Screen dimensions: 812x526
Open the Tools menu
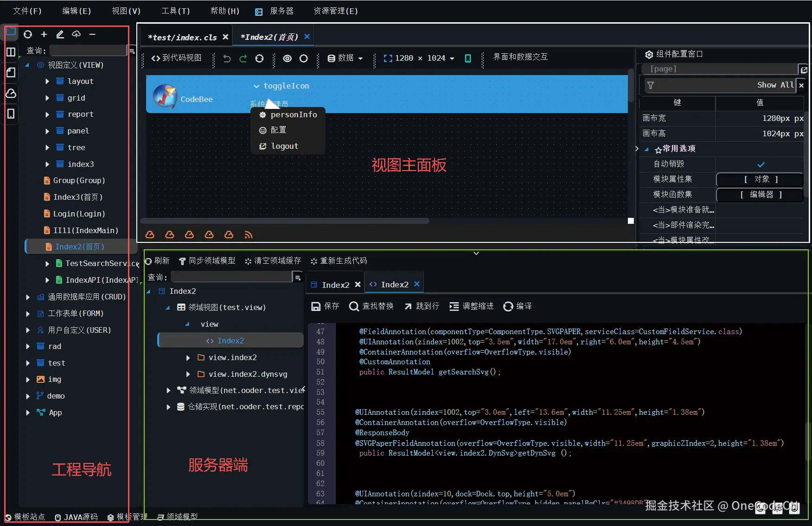pos(176,11)
